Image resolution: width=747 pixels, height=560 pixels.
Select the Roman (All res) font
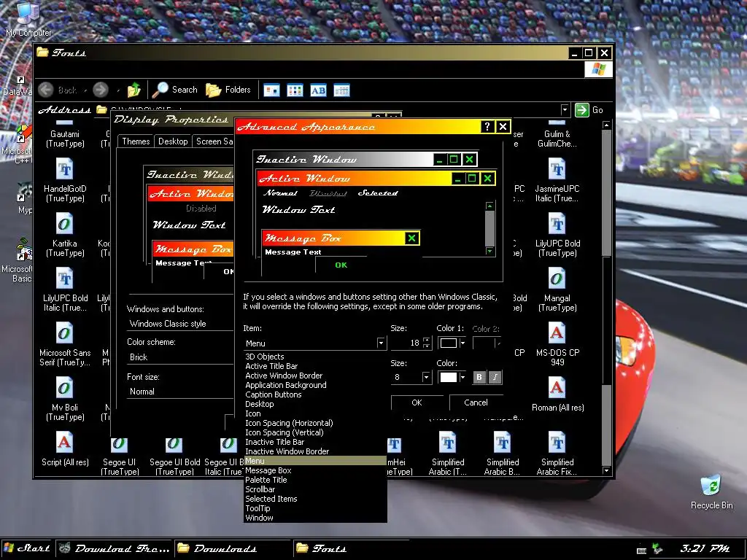click(557, 394)
